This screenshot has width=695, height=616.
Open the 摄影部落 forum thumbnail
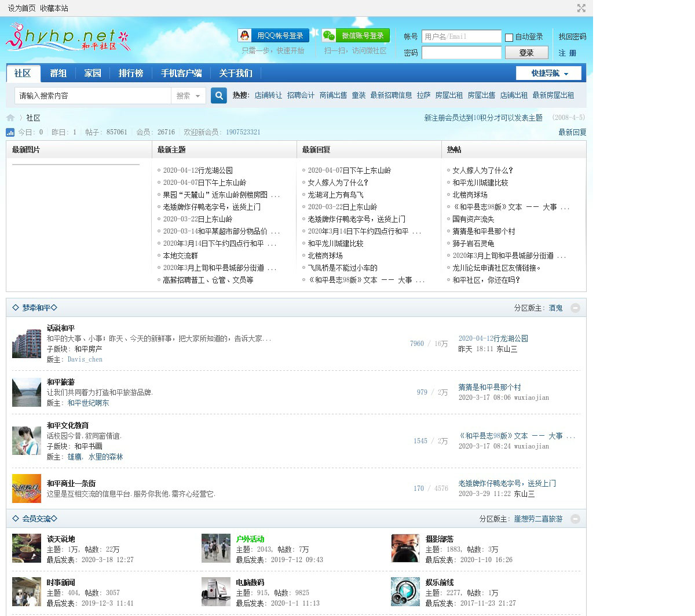[x=405, y=548]
